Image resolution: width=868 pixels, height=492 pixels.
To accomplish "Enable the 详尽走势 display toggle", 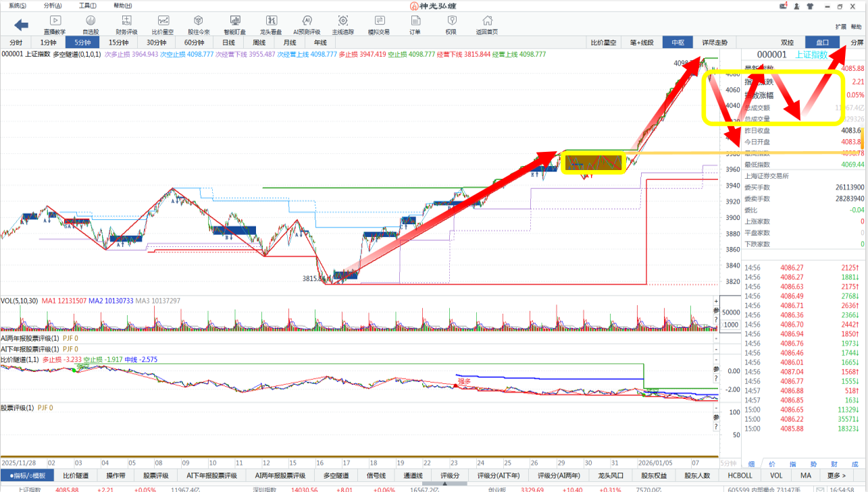I will click(715, 43).
